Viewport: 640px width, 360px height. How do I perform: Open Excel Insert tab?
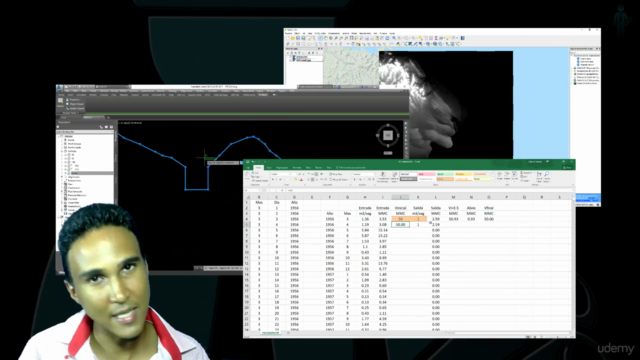(269, 167)
